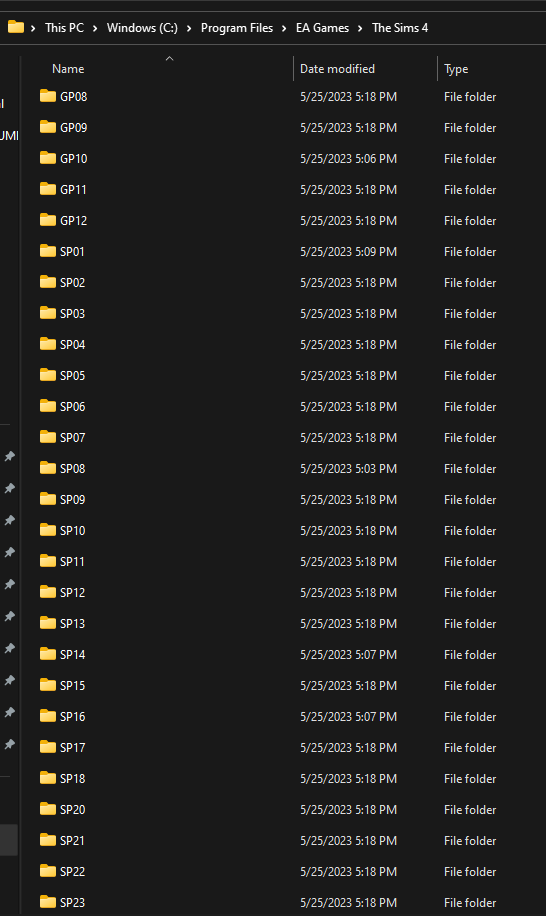Image resolution: width=546 pixels, height=916 pixels.
Task: Click the address bar folder icon
Action: pyautogui.click(x=16, y=27)
